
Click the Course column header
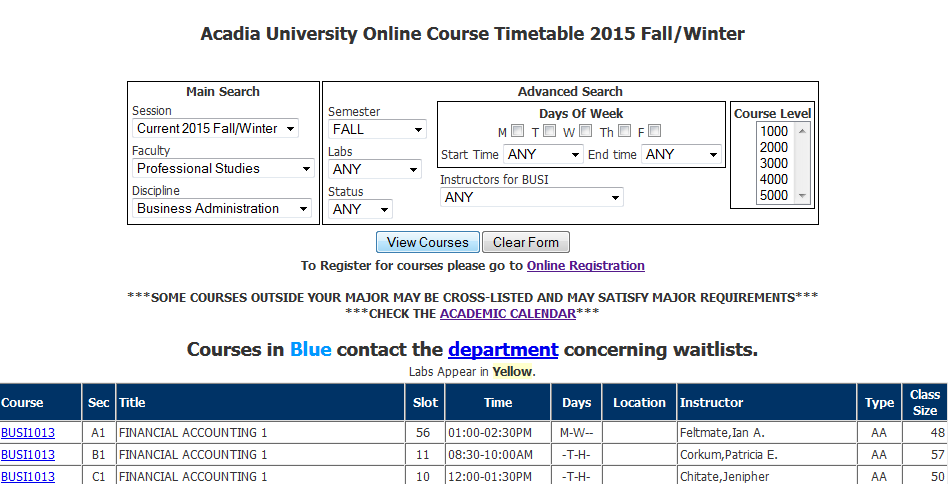pyautogui.click(x=41, y=402)
